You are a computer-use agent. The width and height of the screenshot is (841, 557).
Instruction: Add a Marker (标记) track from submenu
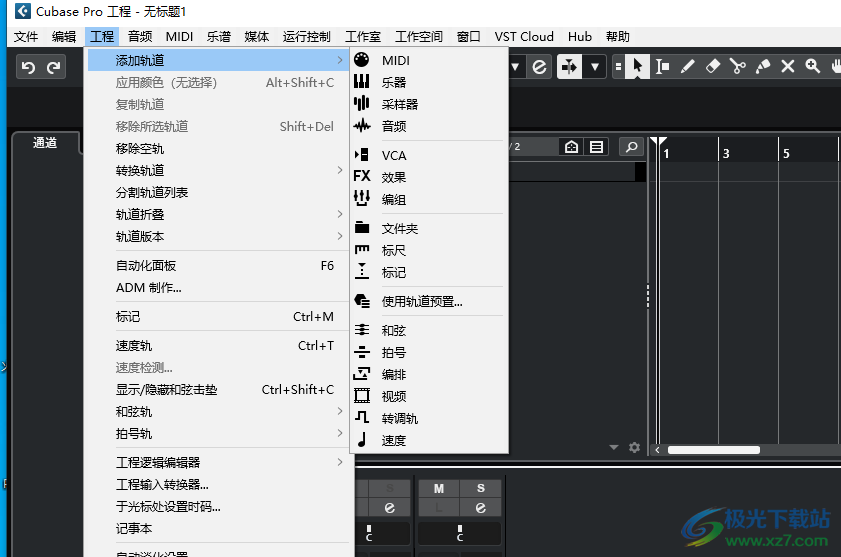pos(429,272)
